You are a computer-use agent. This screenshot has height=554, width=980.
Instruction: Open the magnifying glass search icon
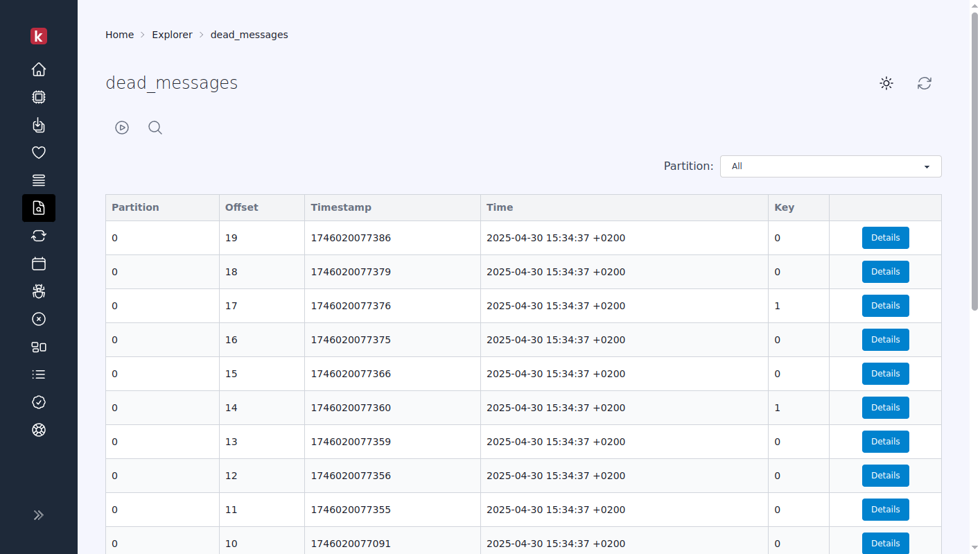pos(155,128)
